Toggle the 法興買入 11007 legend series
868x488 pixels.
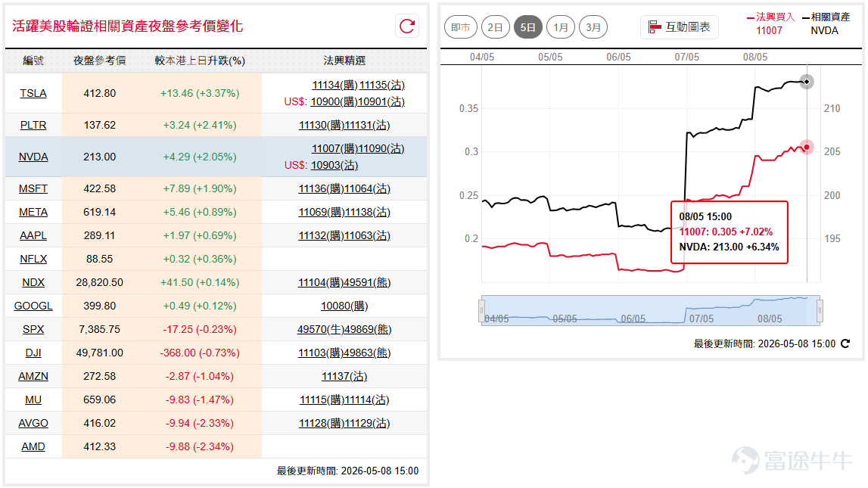coord(770,23)
